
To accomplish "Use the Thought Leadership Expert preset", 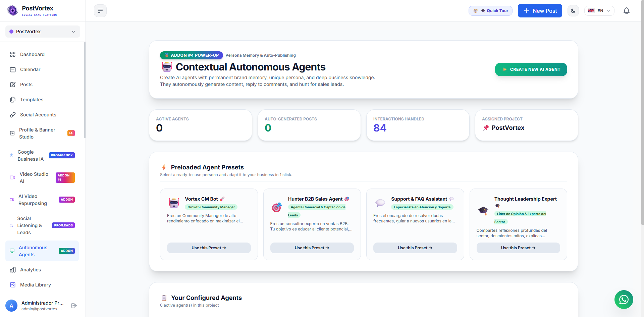I will point(518,248).
